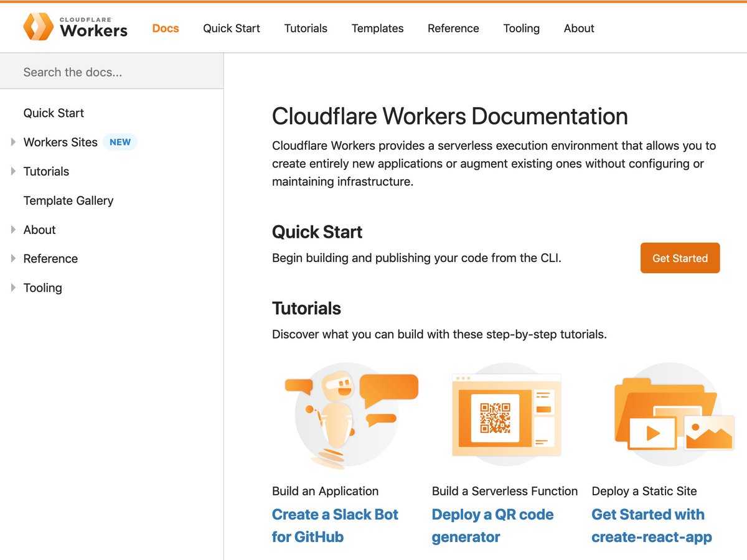Open Tooling in top navigation
Image resolution: width=747 pixels, height=560 pixels.
522,28
